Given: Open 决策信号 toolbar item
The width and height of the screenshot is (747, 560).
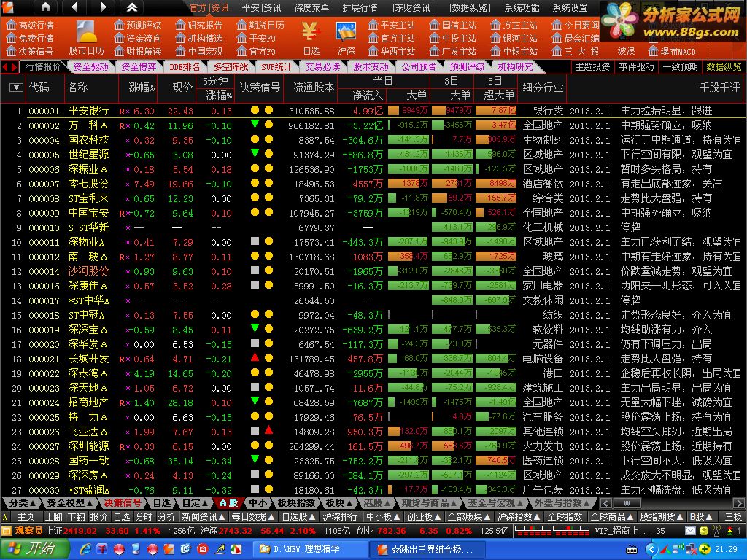Looking at the screenshot, I should [30, 51].
